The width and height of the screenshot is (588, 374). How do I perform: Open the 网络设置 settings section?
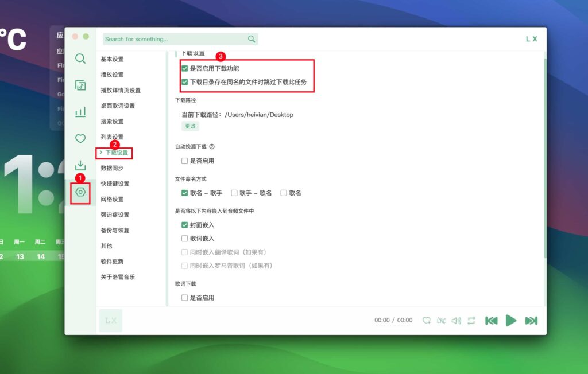tap(113, 200)
